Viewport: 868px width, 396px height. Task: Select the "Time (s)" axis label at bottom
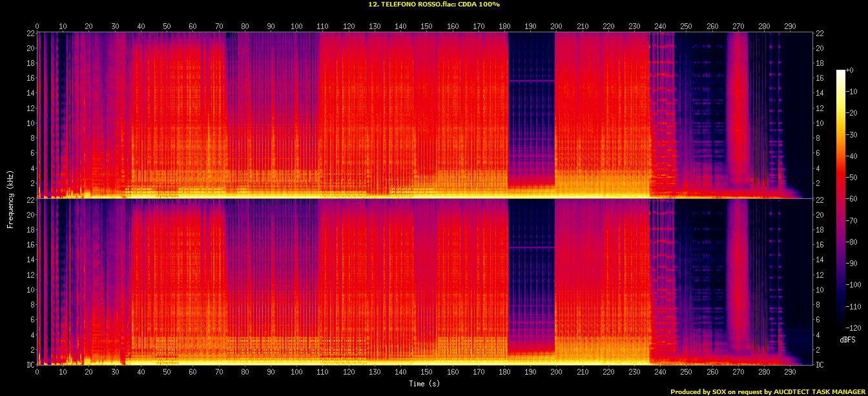[424, 383]
